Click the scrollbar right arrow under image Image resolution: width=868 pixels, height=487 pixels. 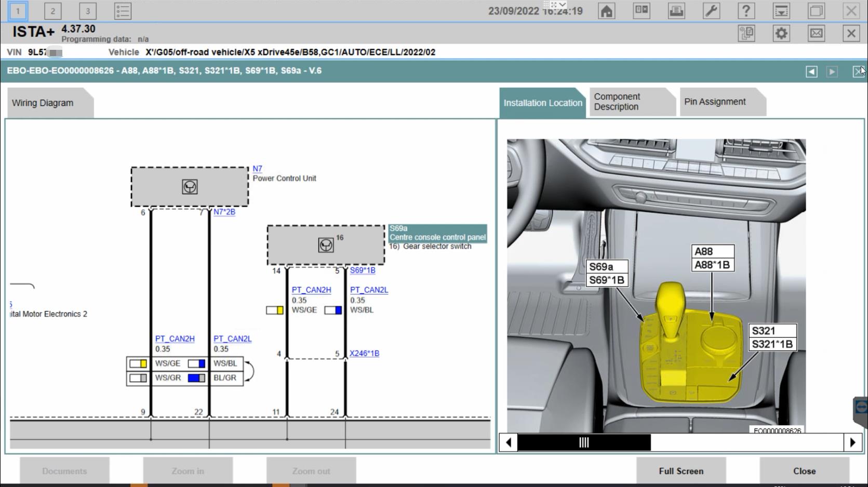[852, 442]
